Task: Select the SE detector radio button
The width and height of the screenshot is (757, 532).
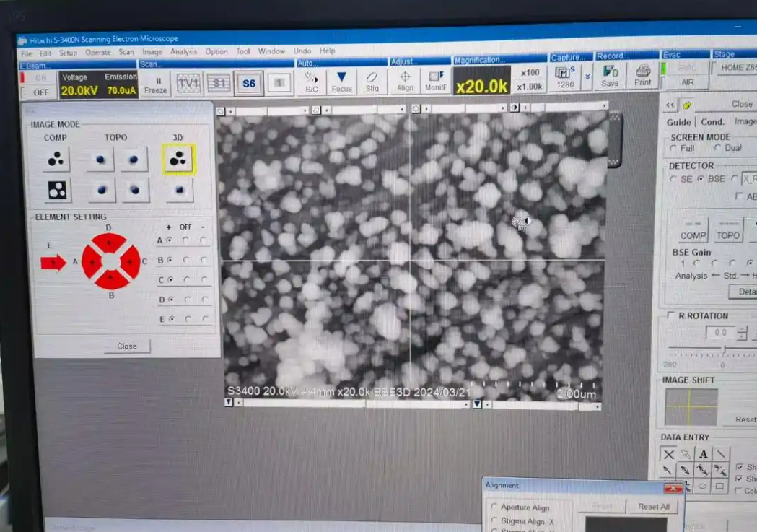Action: tap(674, 179)
